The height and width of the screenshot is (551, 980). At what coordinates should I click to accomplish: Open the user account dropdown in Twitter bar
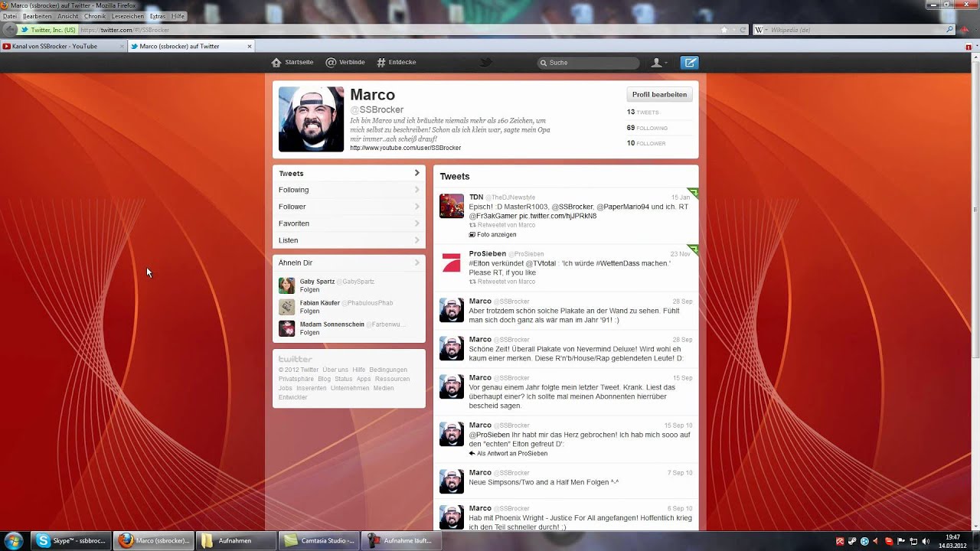658,63
